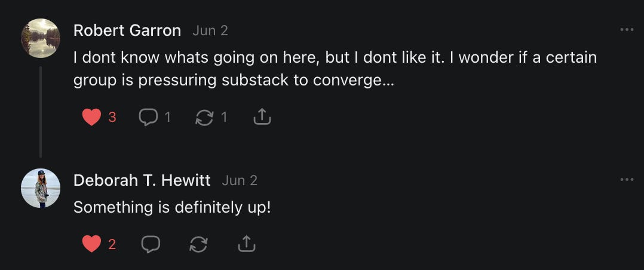Open more options for Robert Garron's comment
This screenshot has width=644, height=270.
(627, 30)
